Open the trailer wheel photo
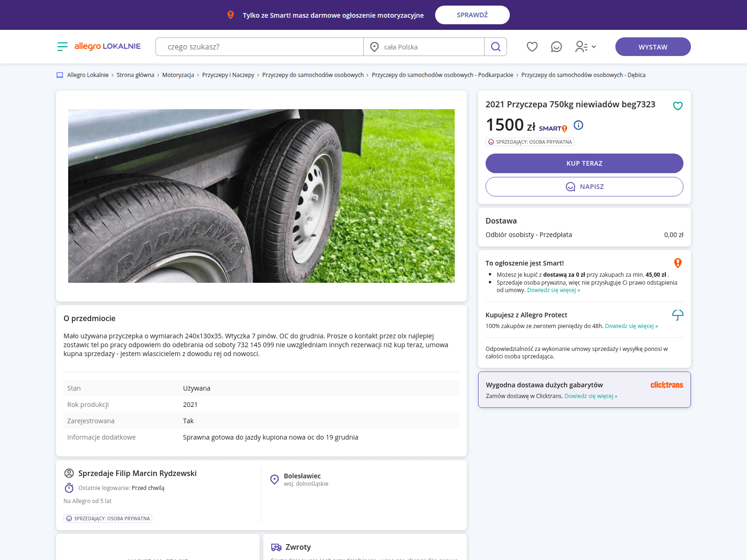747x560 pixels. (261, 196)
